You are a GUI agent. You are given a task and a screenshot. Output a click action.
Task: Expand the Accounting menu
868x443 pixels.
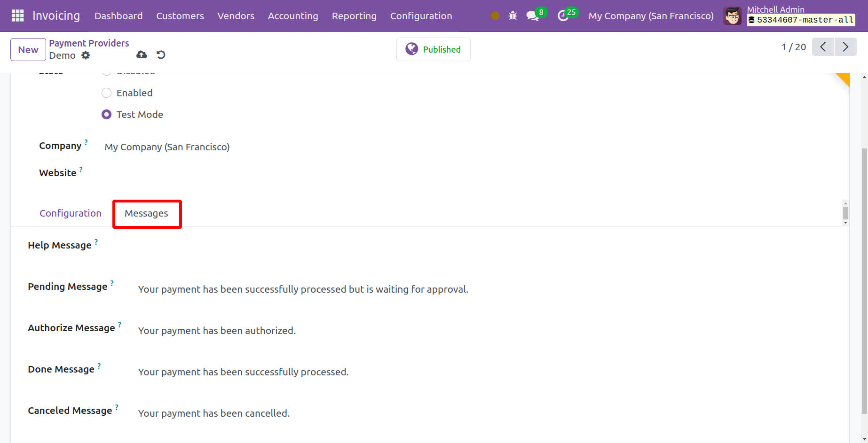click(293, 16)
